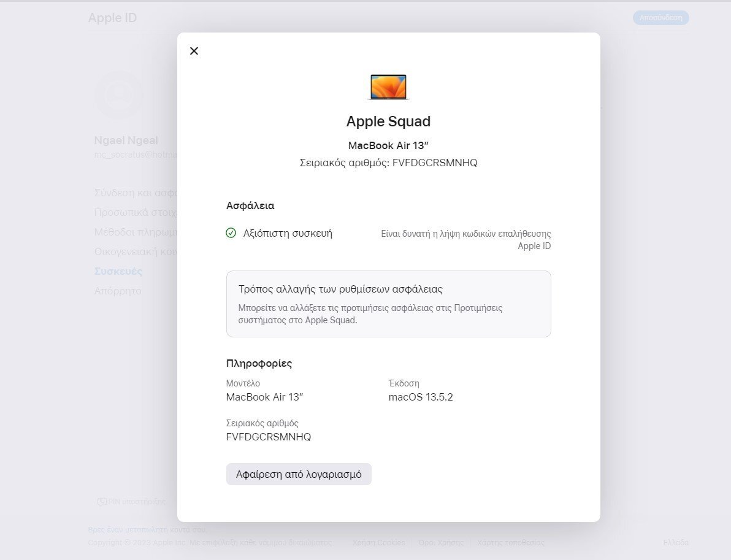Click the Apple Squad device name heading

click(388, 121)
